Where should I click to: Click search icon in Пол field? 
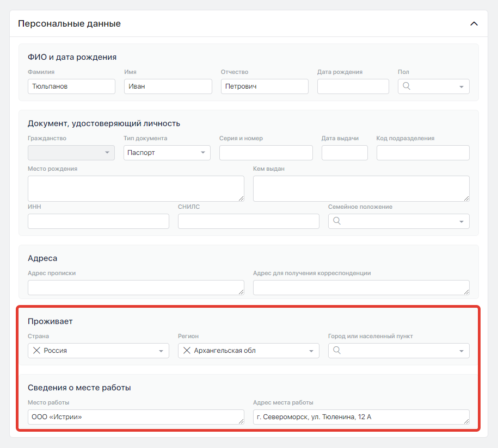[406, 86]
